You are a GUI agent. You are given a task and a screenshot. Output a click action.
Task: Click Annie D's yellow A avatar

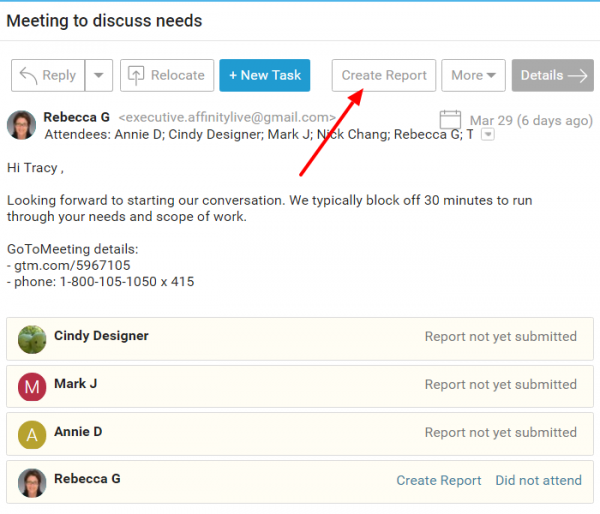[x=33, y=433]
